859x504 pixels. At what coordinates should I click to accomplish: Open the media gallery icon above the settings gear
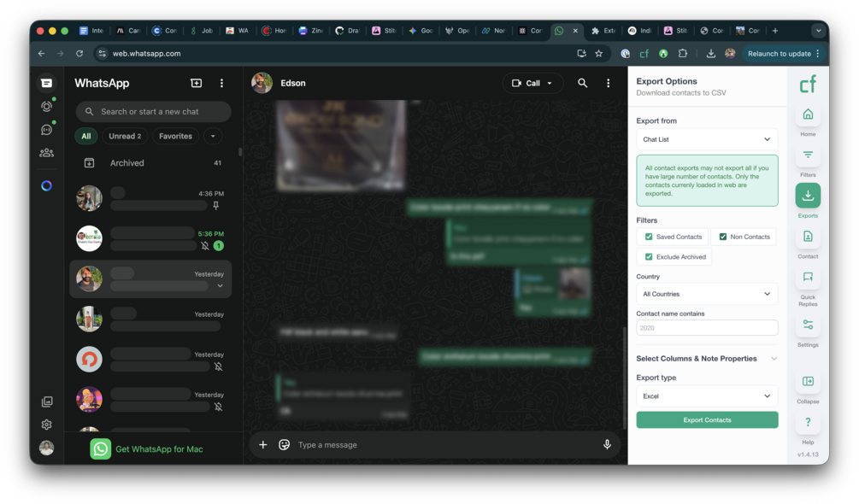tap(46, 401)
